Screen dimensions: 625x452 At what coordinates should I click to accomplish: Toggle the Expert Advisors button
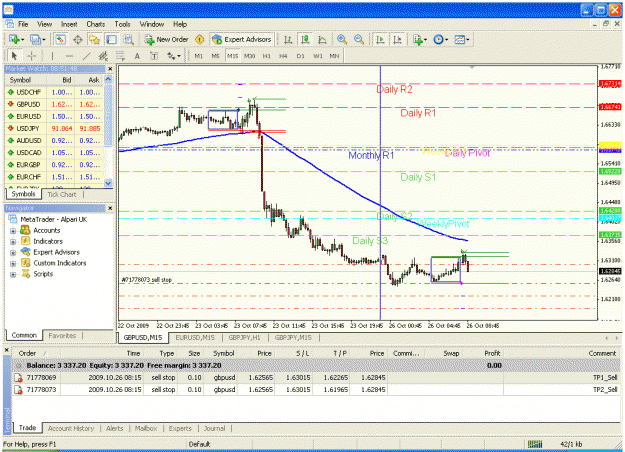click(x=242, y=39)
